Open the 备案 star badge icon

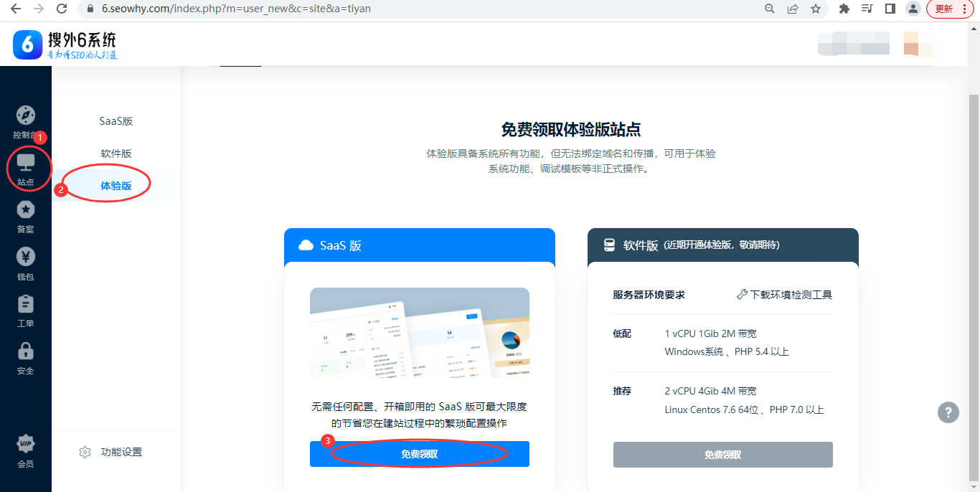[x=26, y=210]
